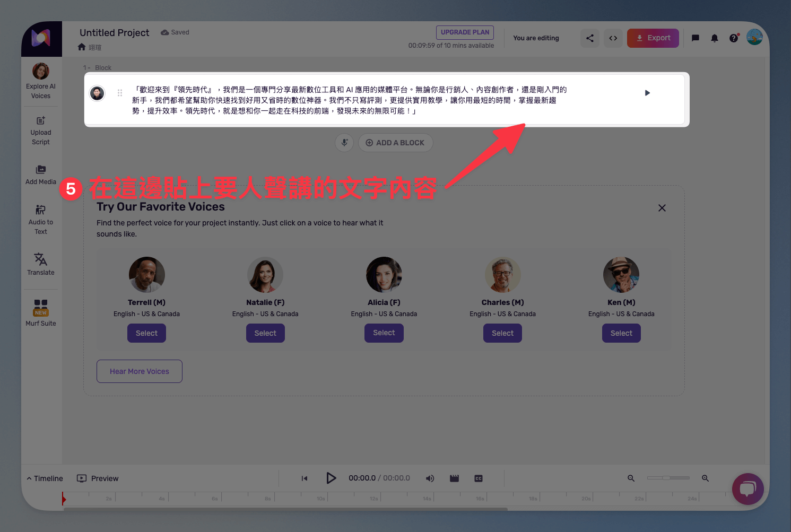Select the Terrell (M) voice
This screenshot has height=532, width=791.
(147, 333)
